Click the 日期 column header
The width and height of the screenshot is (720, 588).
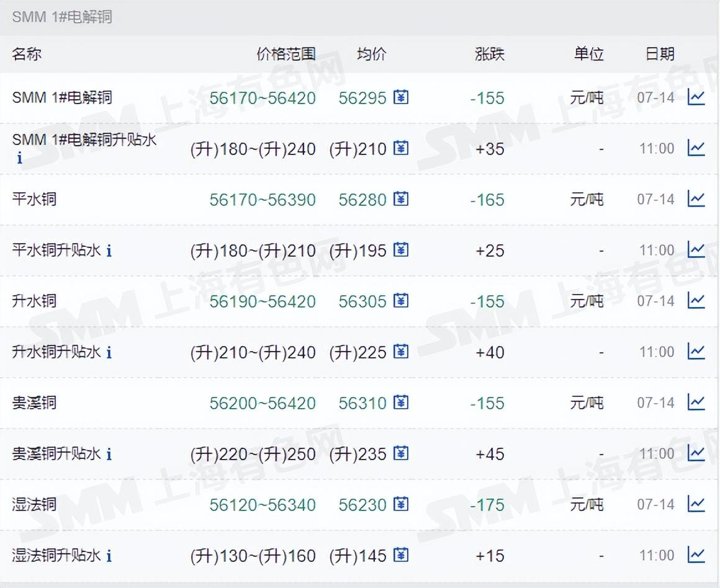pyautogui.click(x=660, y=54)
